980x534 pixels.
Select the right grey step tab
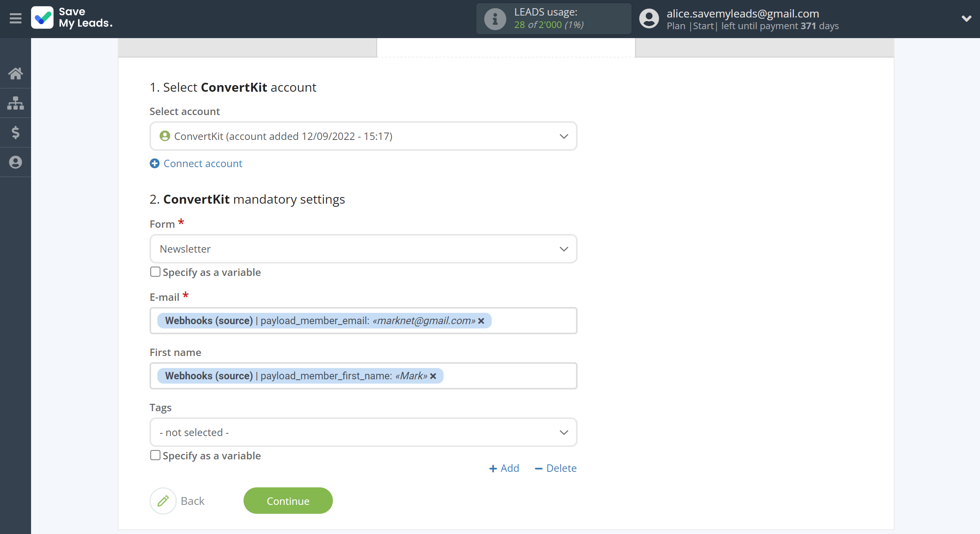[764, 47]
